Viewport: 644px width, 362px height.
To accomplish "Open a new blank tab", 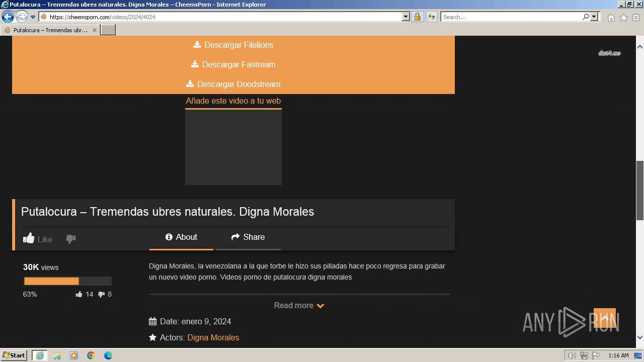I will (108, 30).
